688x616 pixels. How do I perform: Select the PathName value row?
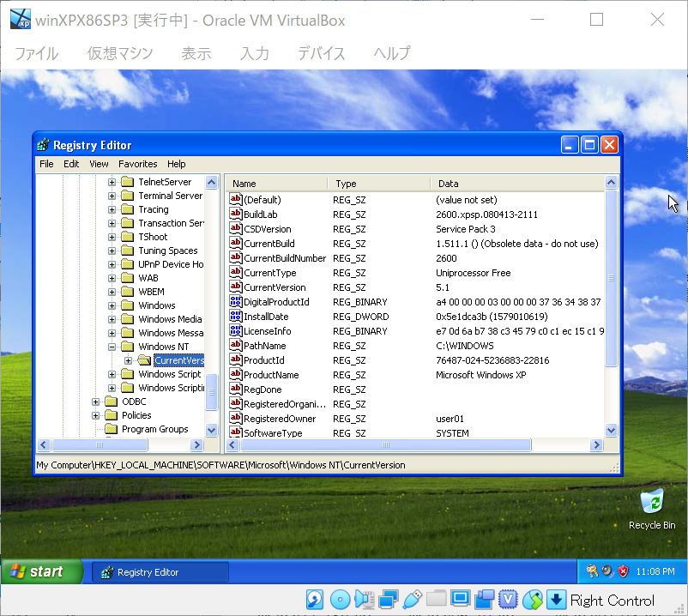click(415, 345)
